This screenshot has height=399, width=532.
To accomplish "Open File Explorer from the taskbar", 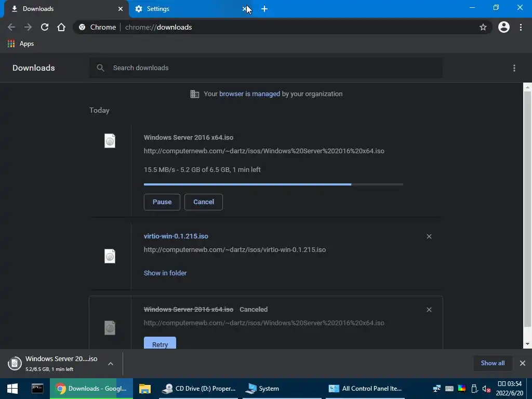I will click(145, 389).
